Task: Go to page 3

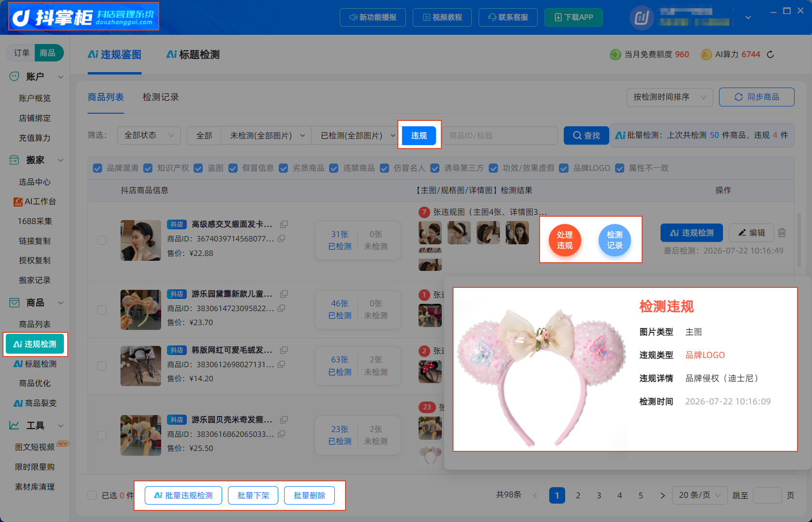Action: [x=599, y=495]
